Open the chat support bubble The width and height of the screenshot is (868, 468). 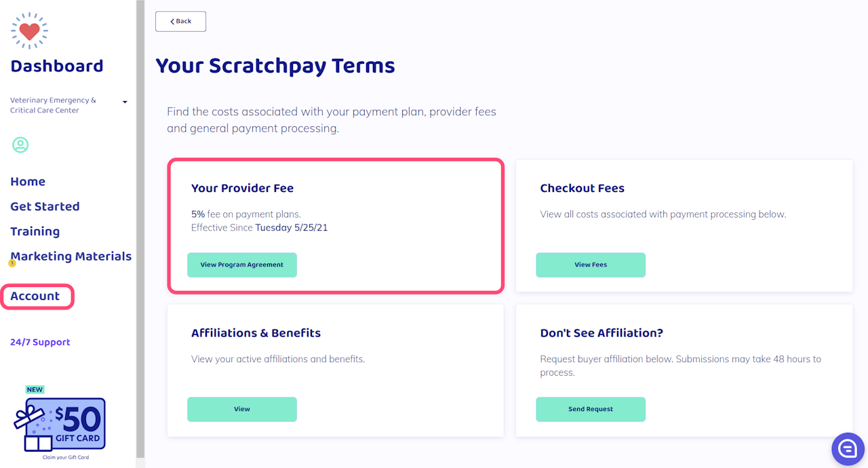[848, 448]
